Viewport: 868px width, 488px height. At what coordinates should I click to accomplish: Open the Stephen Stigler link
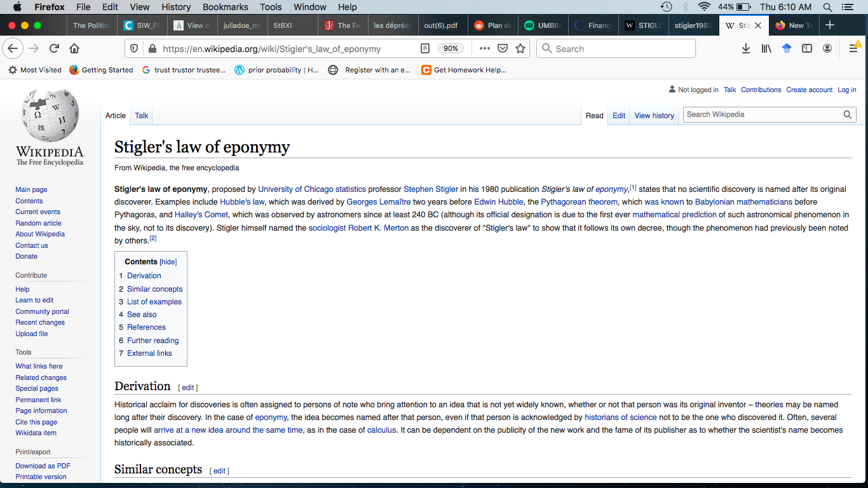431,189
